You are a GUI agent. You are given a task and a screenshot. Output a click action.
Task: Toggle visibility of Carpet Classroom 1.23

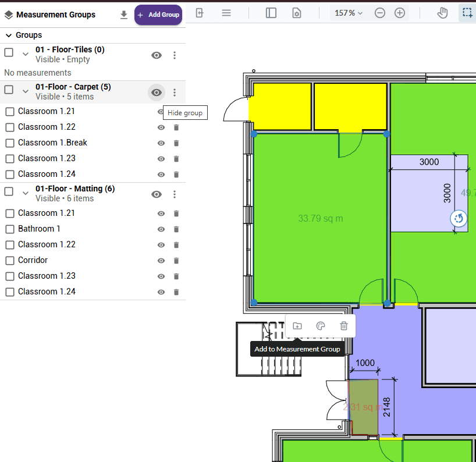(161, 159)
